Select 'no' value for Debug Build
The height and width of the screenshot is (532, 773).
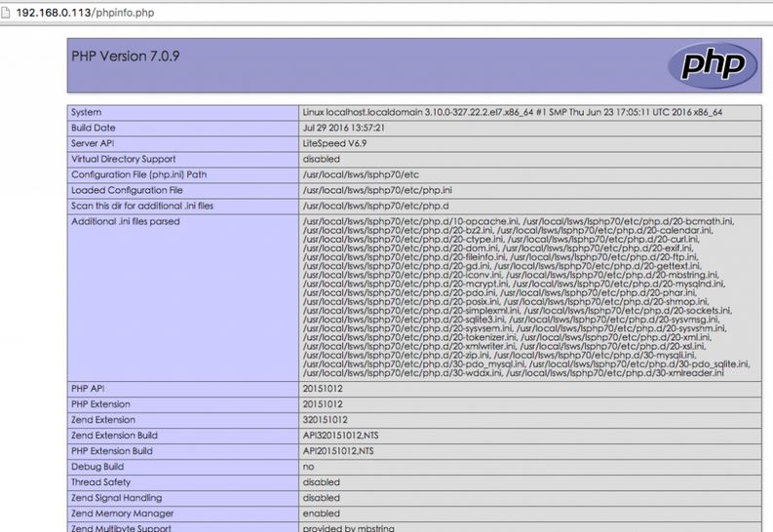pyautogui.click(x=309, y=467)
